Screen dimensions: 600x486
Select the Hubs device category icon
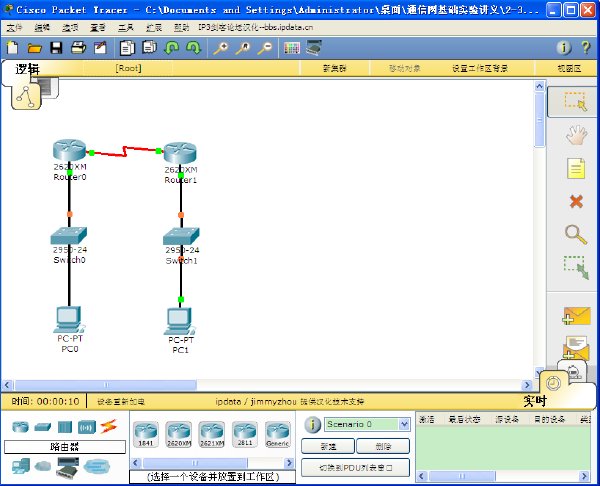coord(65,427)
